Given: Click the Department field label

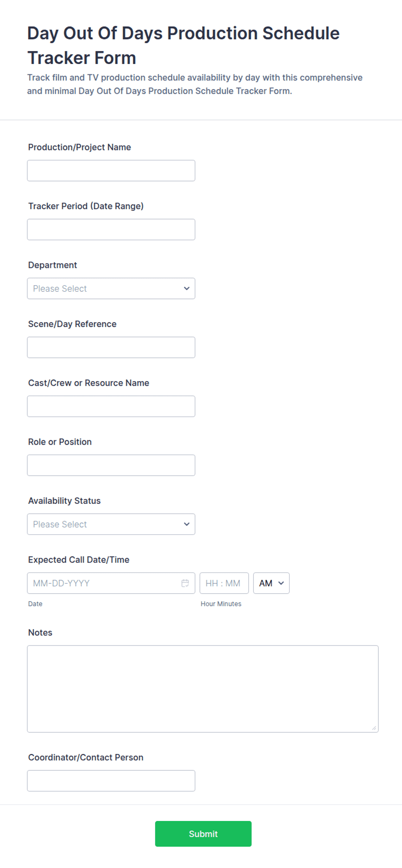Looking at the screenshot, I should pyautogui.click(x=53, y=265).
